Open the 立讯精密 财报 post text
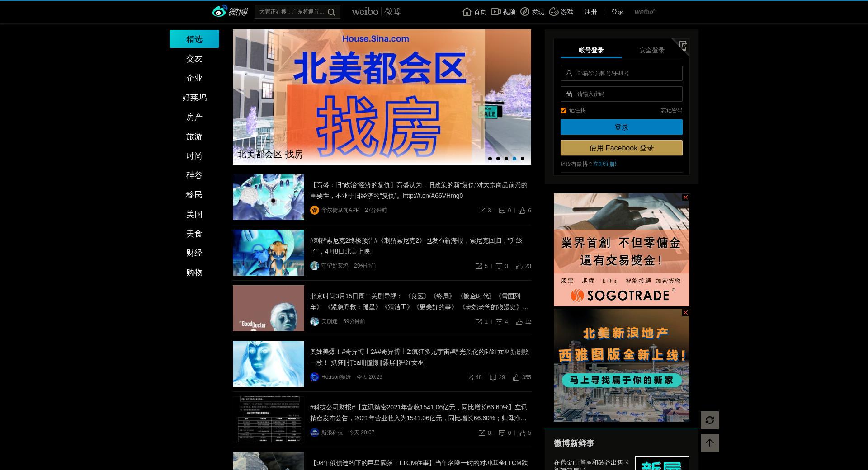The image size is (868, 470). click(419, 413)
